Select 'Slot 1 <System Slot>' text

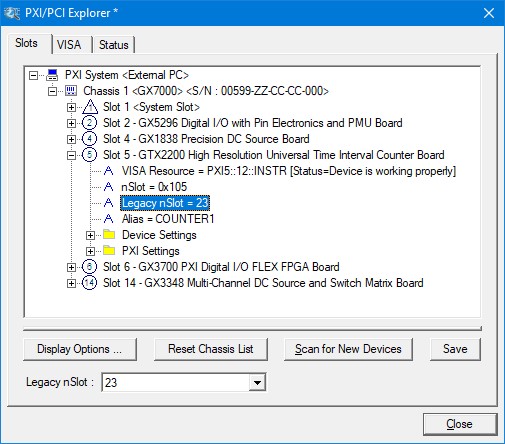pos(151,107)
